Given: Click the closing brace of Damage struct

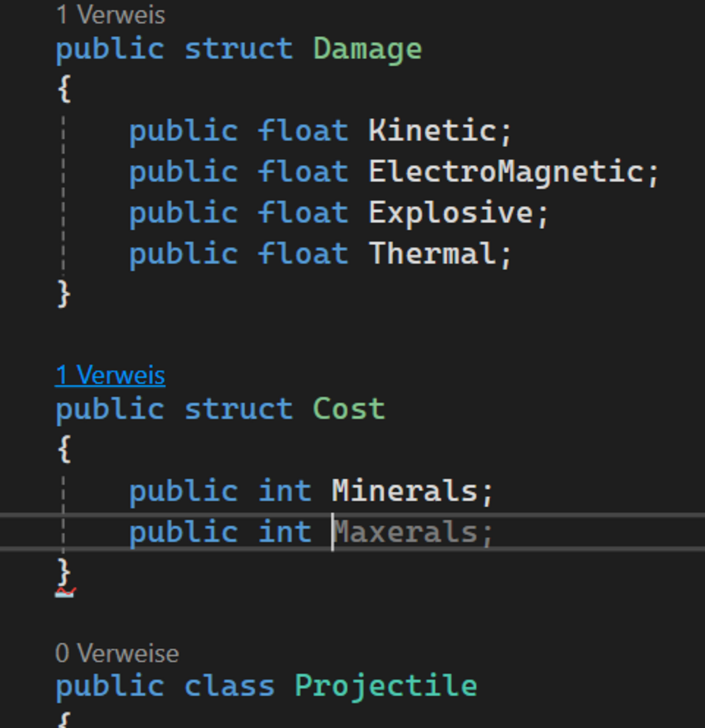Looking at the screenshot, I should tap(64, 294).
